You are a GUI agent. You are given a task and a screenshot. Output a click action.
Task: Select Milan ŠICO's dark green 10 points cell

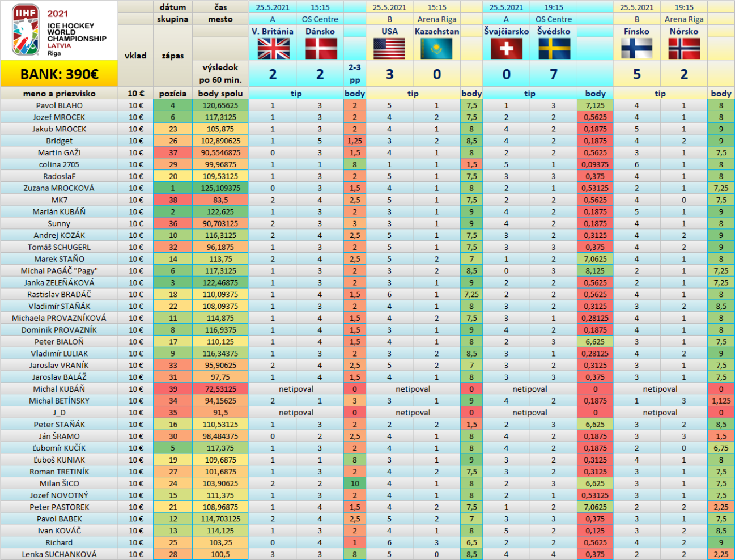pos(355,483)
